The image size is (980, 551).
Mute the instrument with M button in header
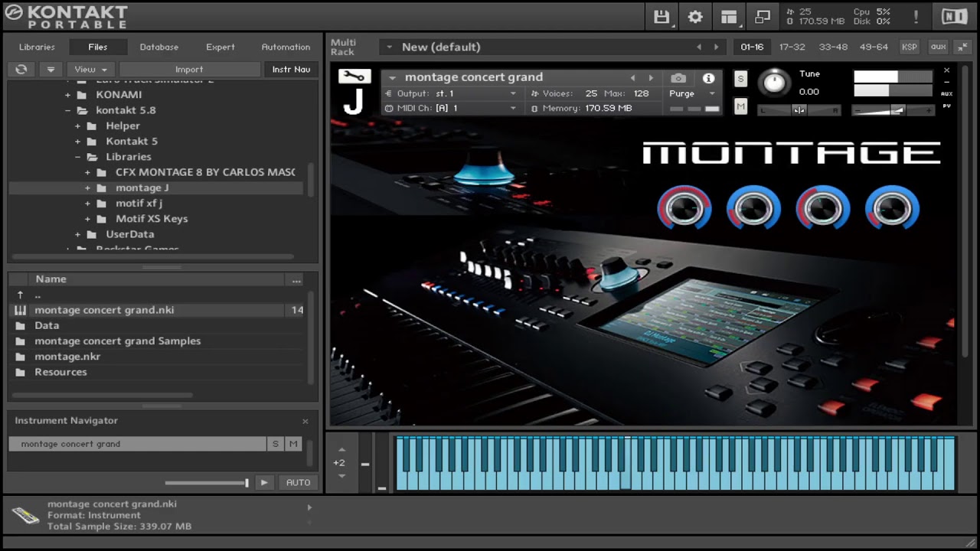click(740, 106)
